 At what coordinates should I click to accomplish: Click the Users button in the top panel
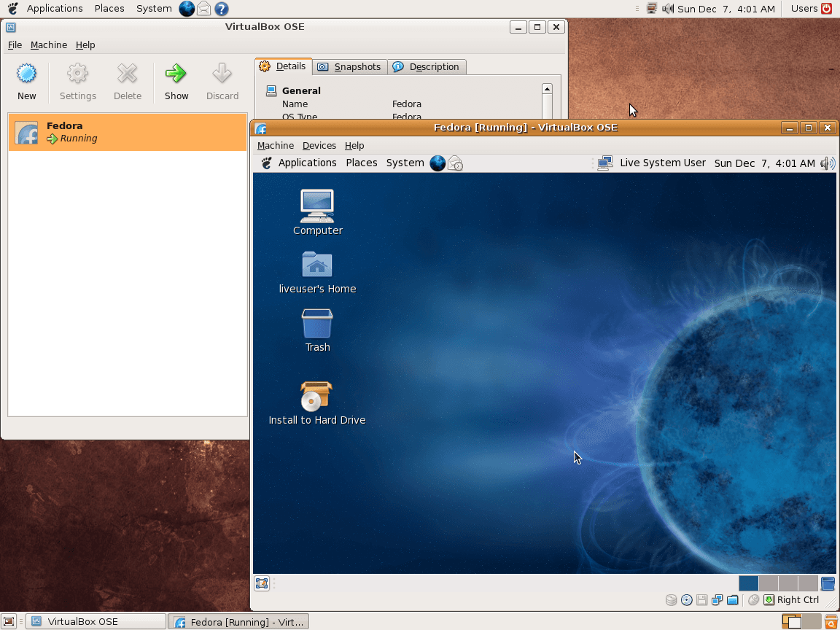(804, 8)
